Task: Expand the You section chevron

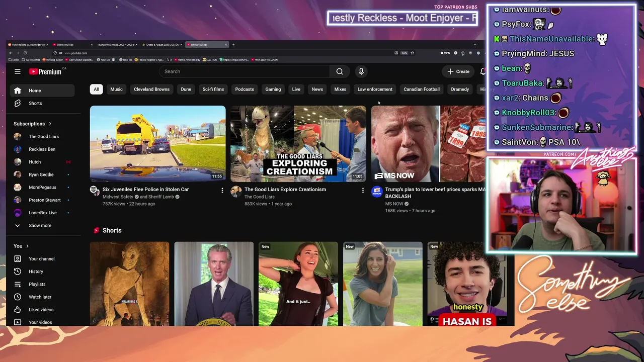Action: [27, 246]
